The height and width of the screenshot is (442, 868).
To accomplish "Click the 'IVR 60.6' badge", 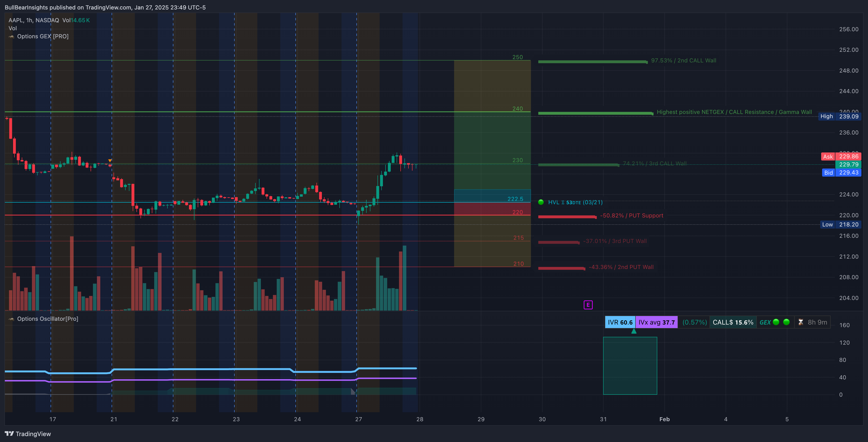I will point(620,322).
